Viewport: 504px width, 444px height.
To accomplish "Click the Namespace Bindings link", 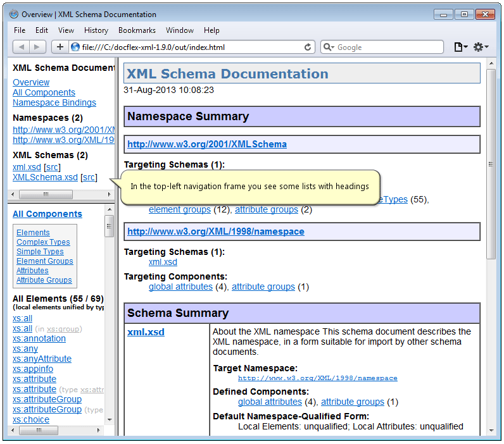I will point(54,102).
